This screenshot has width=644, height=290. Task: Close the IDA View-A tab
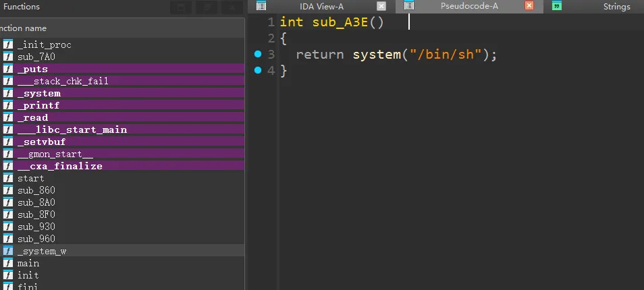click(381, 6)
